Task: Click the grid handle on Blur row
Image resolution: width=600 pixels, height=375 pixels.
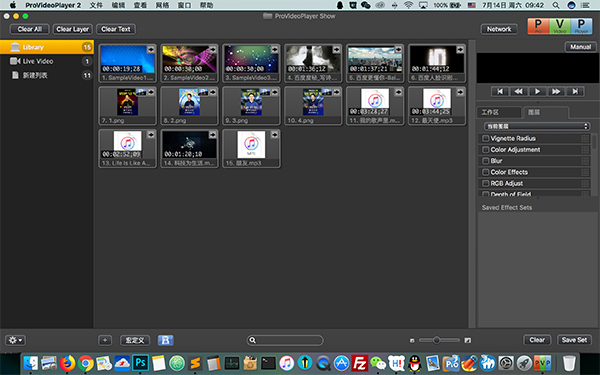Action: pos(585,161)
